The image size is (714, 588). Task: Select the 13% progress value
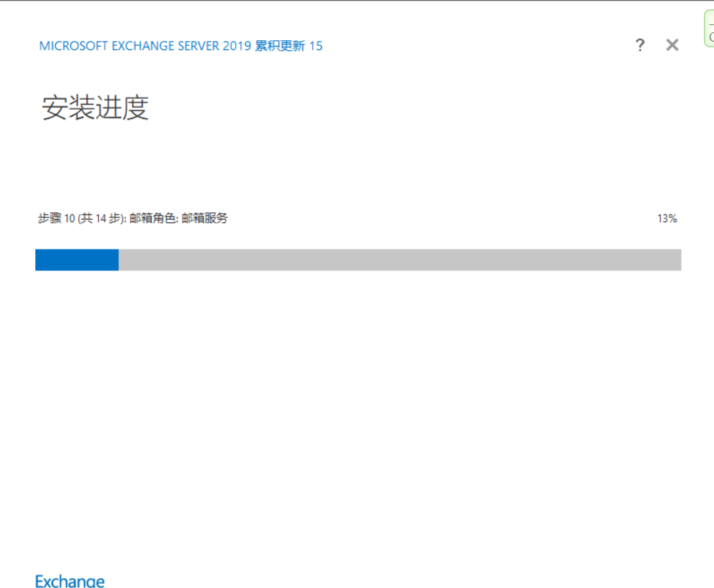coord(667,219)
